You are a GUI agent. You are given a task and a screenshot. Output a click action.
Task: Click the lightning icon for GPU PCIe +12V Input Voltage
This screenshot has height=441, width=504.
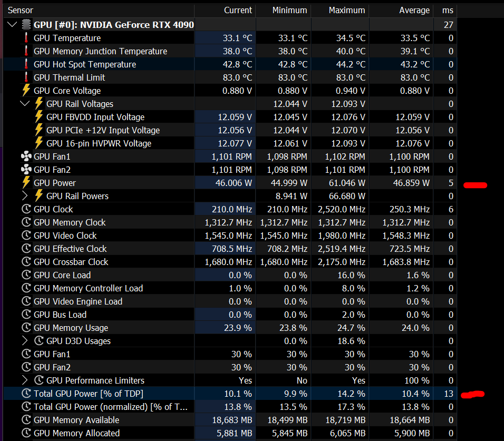click(38, 130)
